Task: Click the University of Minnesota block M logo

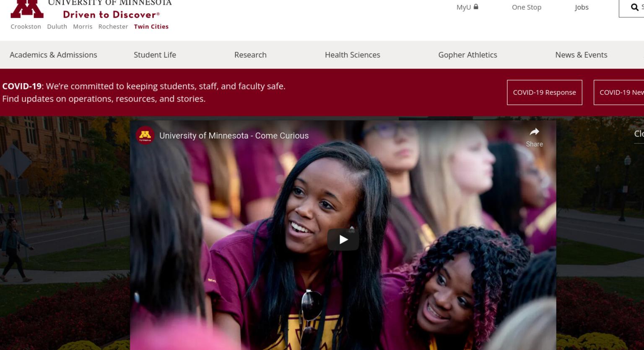Action: point(27,9)
